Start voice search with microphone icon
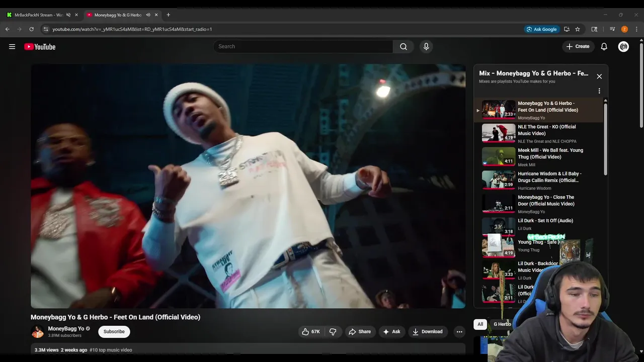The image size is (644, 362). coord(426,47)
